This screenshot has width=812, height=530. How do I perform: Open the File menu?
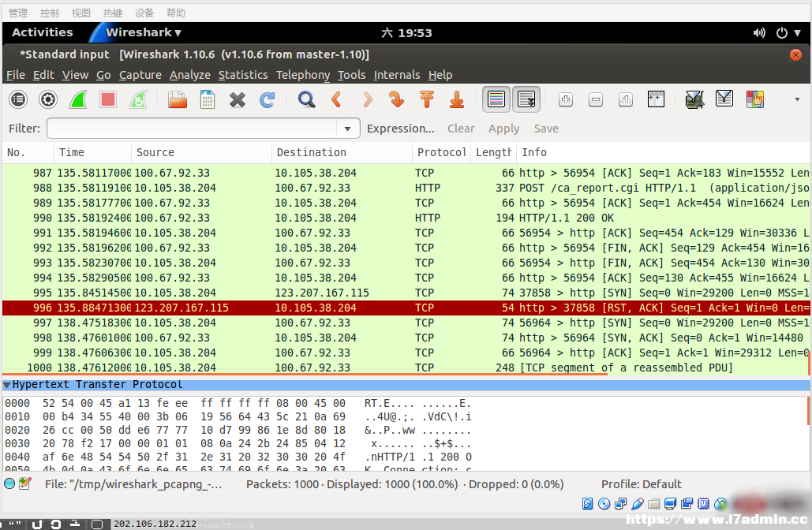[x=16, y=75]
